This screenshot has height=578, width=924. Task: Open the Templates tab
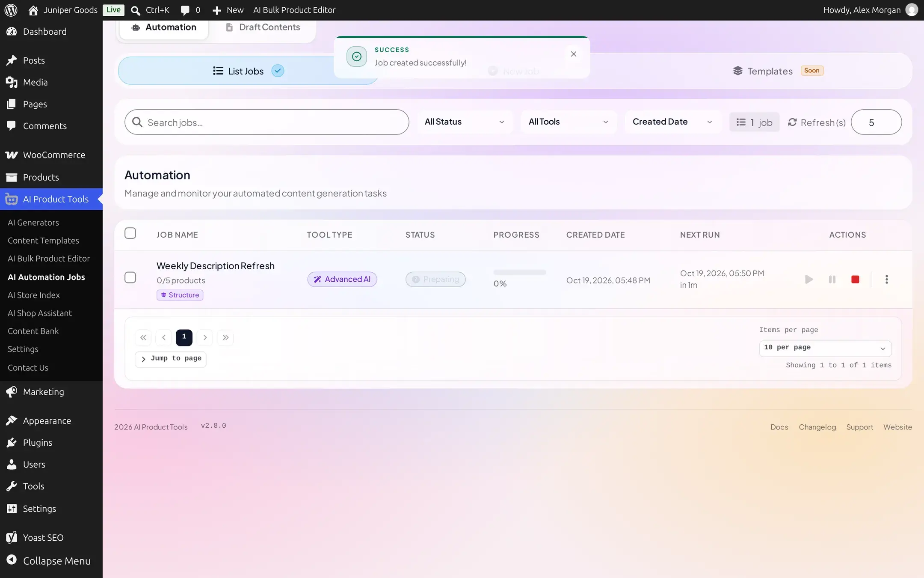pyautogui.click(x=778, y=71)
